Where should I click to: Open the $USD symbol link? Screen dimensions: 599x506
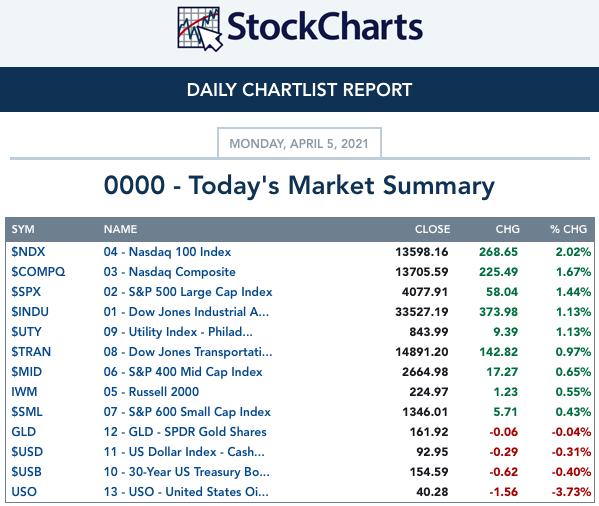(27, 452)
